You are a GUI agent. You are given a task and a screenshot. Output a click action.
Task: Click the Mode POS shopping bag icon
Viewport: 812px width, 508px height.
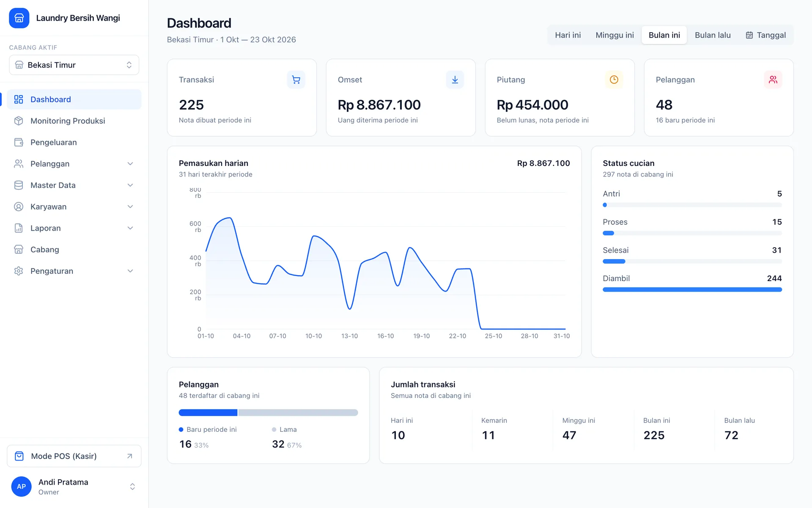pos(19,456)
